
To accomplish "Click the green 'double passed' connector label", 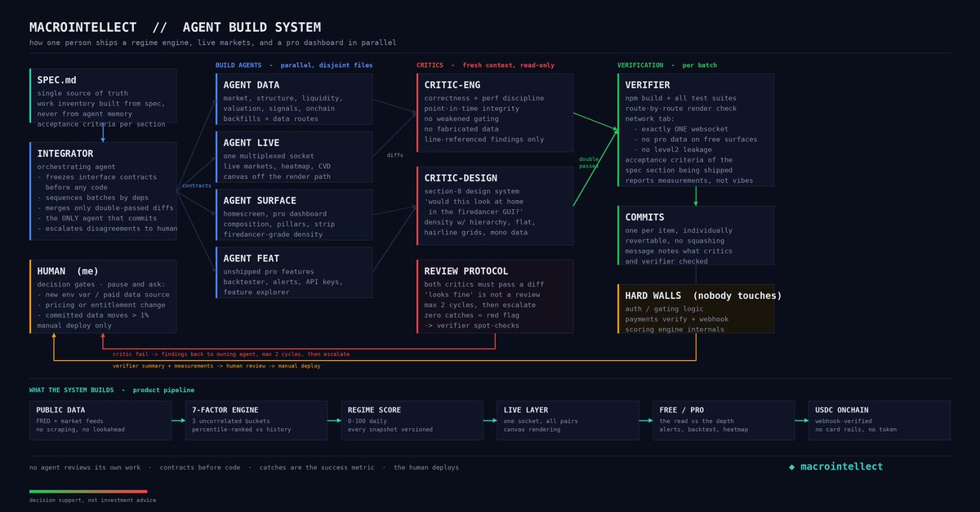I will click(x=589, y=163).
